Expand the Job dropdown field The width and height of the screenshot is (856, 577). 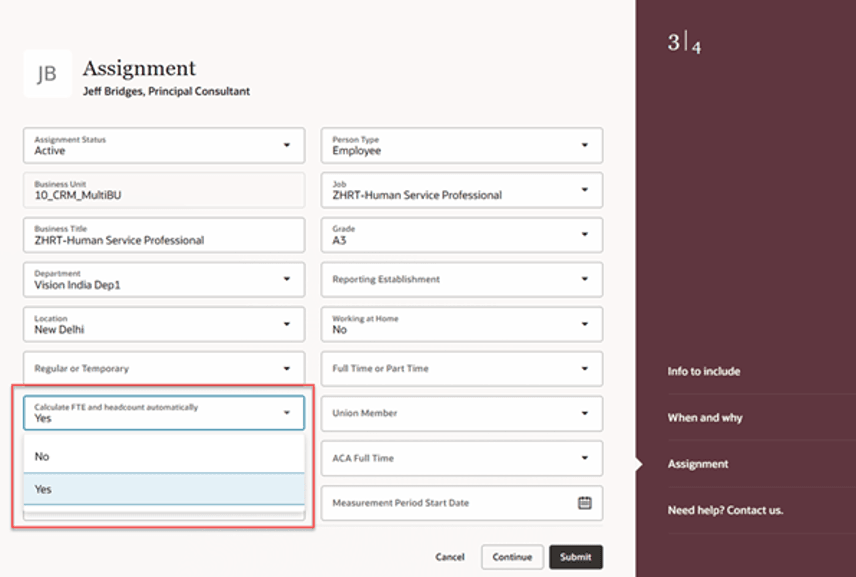pyautogui.click(x=462, y=190)
